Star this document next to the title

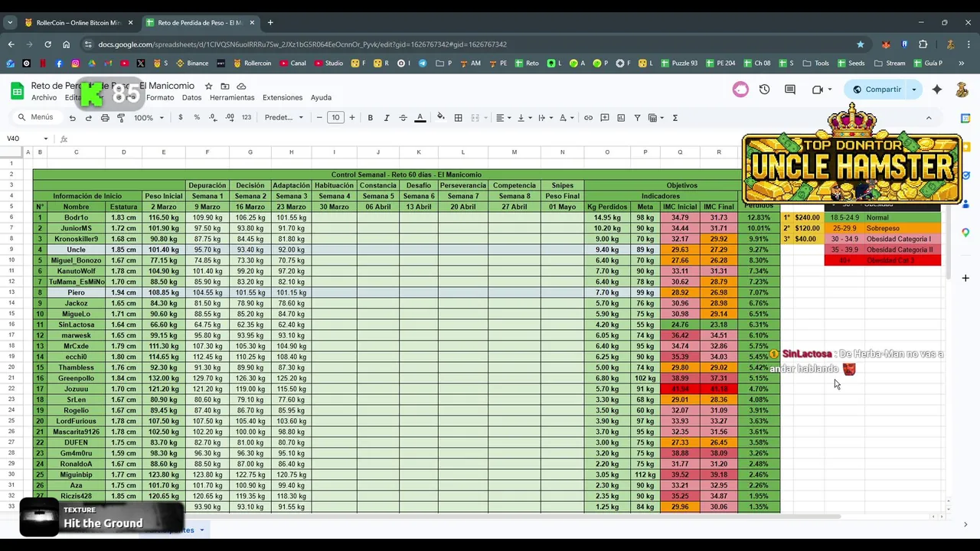click(x=208, y=86)
